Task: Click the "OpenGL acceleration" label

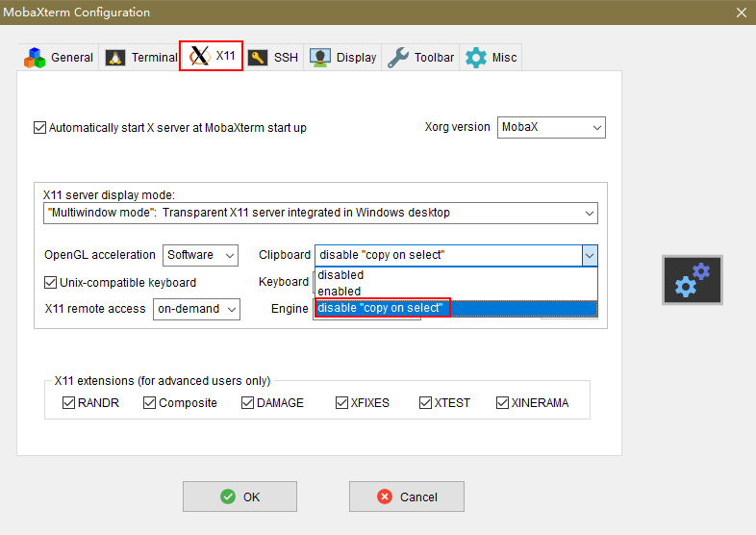Action: [100, 255]
